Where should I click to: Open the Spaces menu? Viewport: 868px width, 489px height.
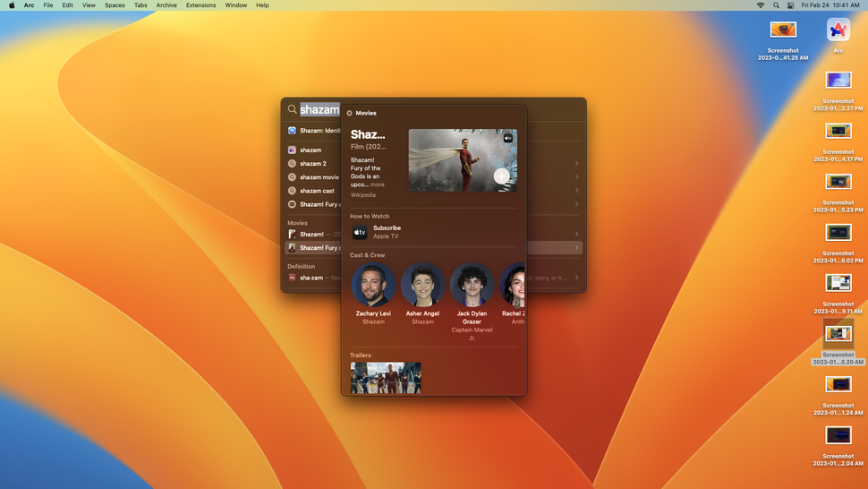115,5
